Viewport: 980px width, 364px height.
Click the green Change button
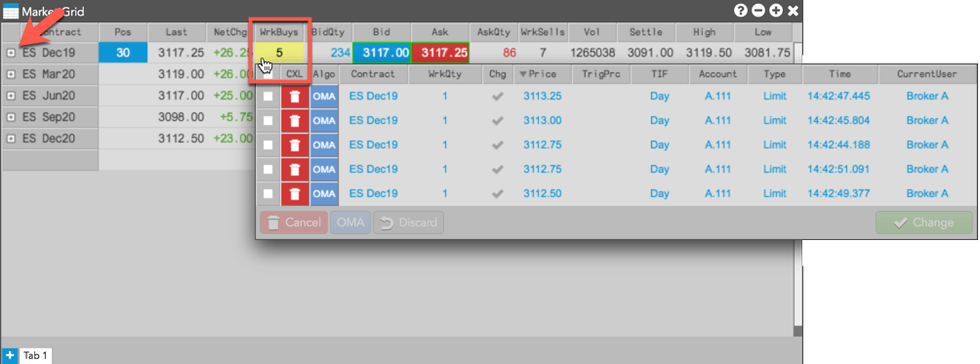[924, 222]
